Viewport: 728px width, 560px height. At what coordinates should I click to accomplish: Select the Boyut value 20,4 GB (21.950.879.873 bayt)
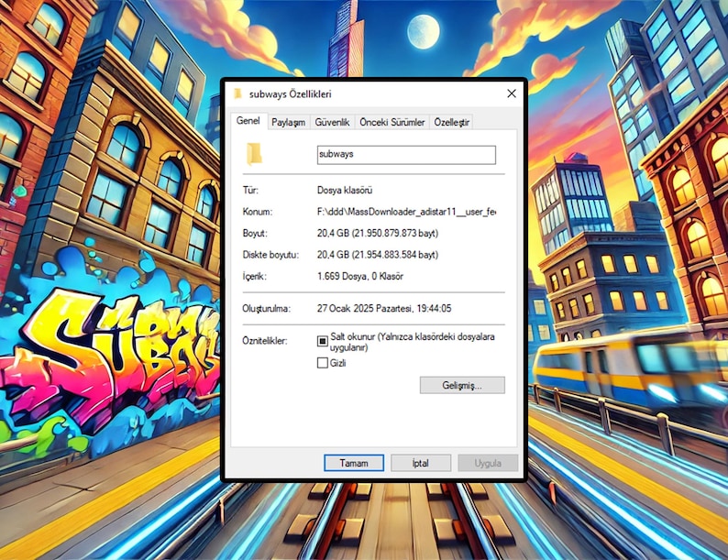[378, 234]
